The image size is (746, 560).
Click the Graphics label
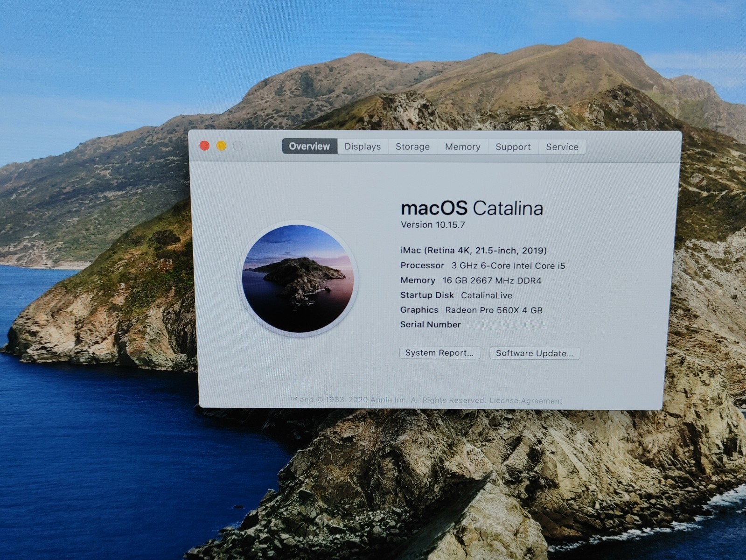coord(419,310)
